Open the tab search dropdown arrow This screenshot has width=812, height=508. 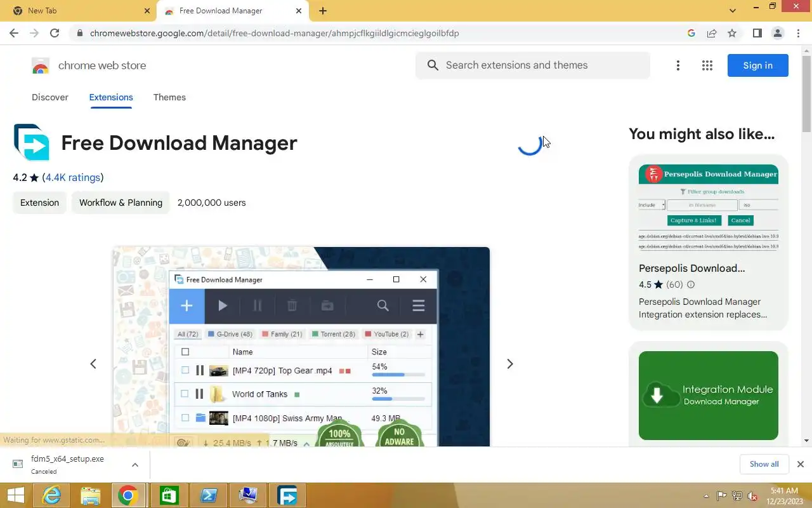[733, 11]
